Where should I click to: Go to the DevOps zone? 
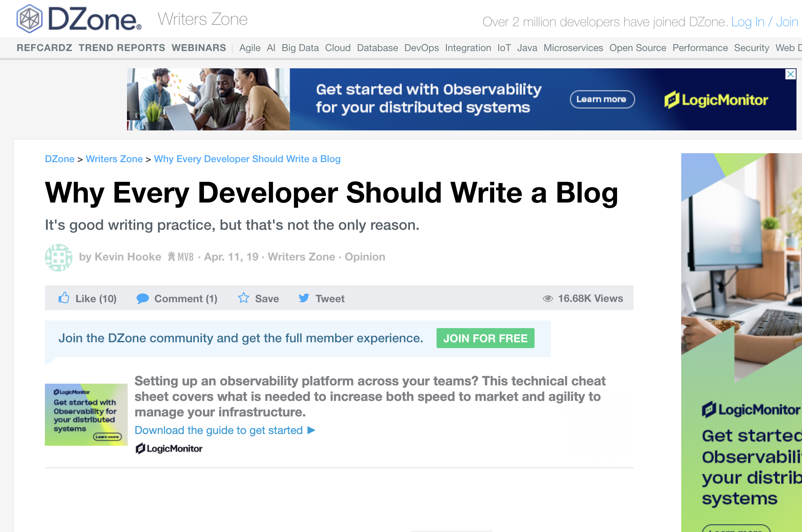click(421, 48)
